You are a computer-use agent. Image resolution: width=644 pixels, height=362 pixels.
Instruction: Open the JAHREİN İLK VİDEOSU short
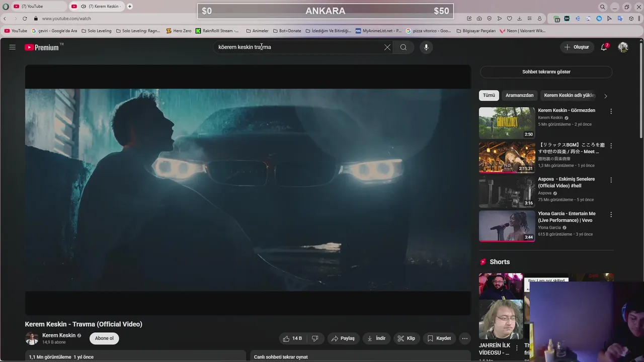[x=501, y=306]
